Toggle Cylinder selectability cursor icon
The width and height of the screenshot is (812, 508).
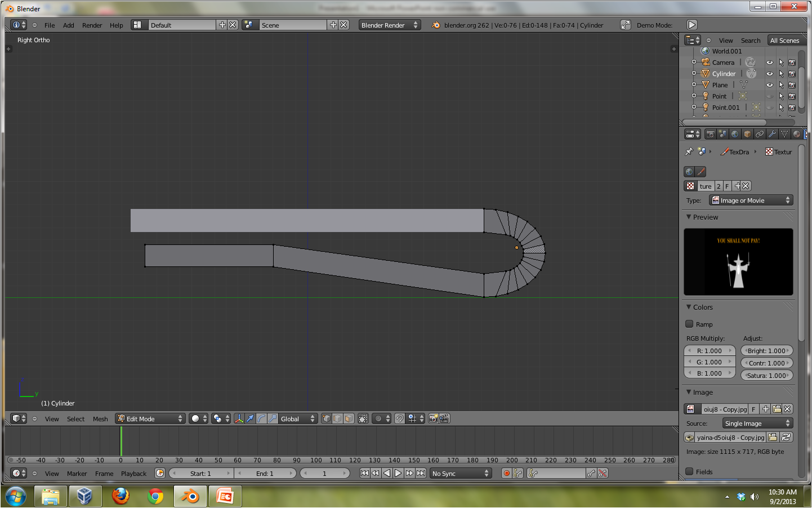781,74
